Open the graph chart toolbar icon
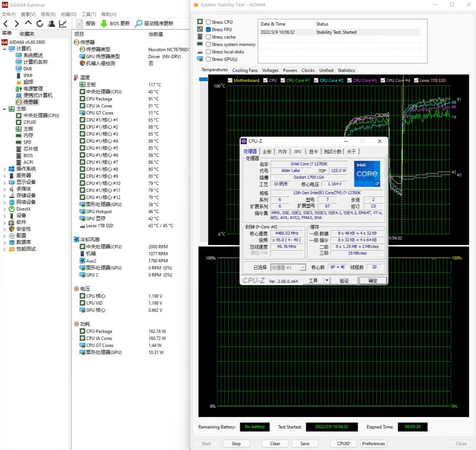Viewport: 476px width, 450px height. click(x=63, y=24)
